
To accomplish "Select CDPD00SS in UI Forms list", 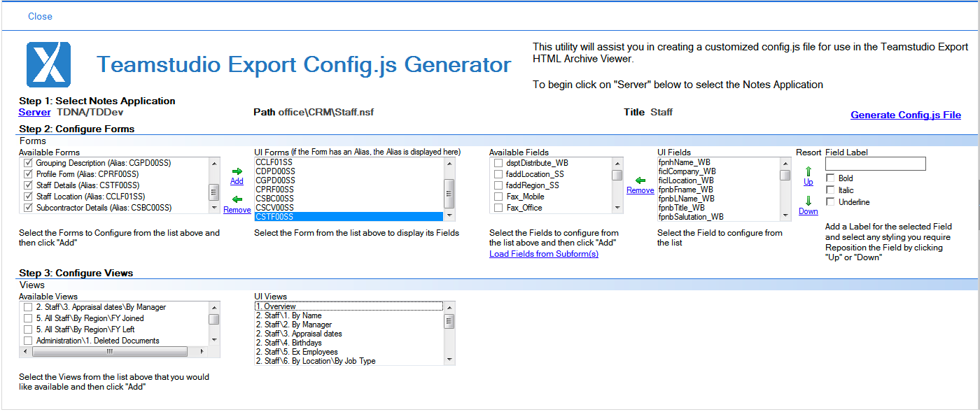I will pyautogui.click(x=349, y=171).
